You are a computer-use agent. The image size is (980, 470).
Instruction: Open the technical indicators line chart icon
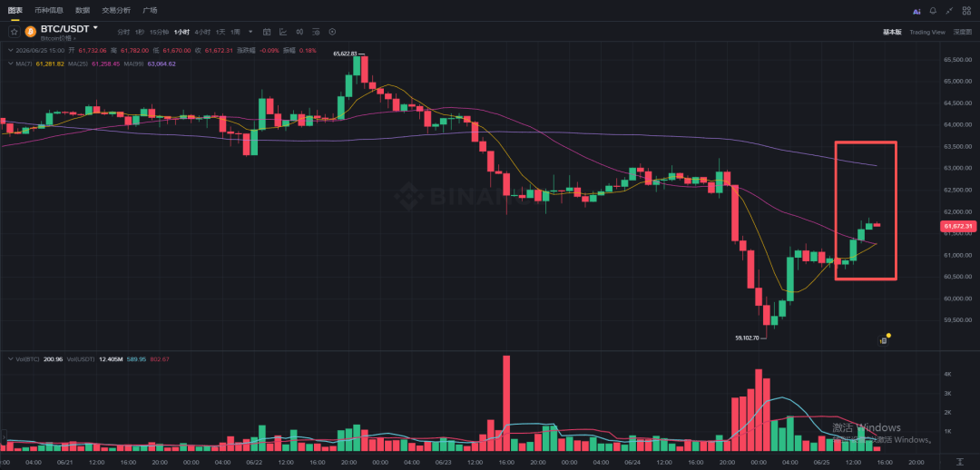pyautogui.click(x=283, y=32)
